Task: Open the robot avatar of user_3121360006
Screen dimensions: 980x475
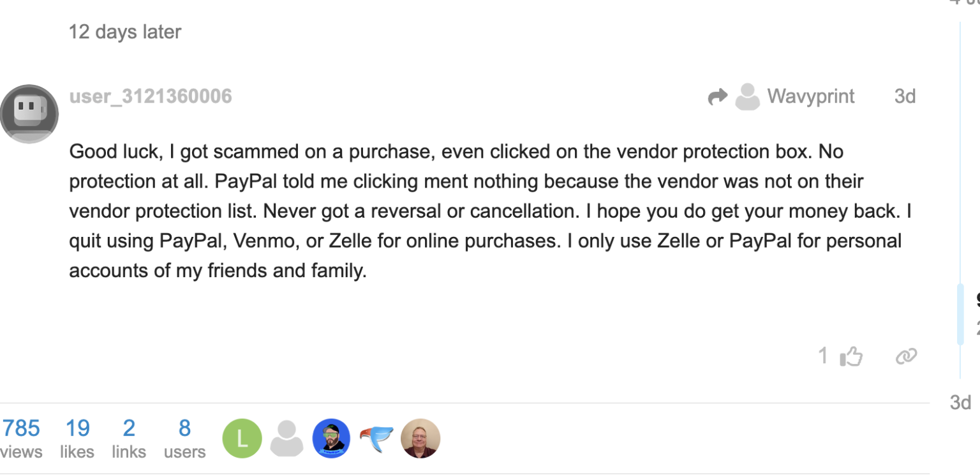Action: [x=29, y=114]
